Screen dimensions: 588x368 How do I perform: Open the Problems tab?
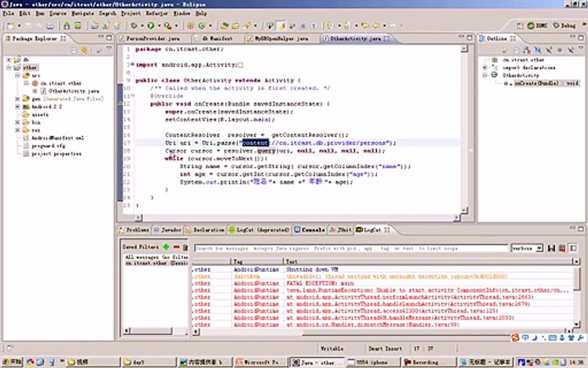(134, 230)
